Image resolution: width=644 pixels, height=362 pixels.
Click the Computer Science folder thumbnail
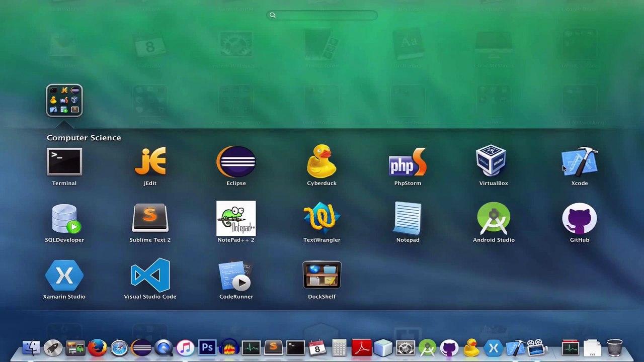point(64,101)
